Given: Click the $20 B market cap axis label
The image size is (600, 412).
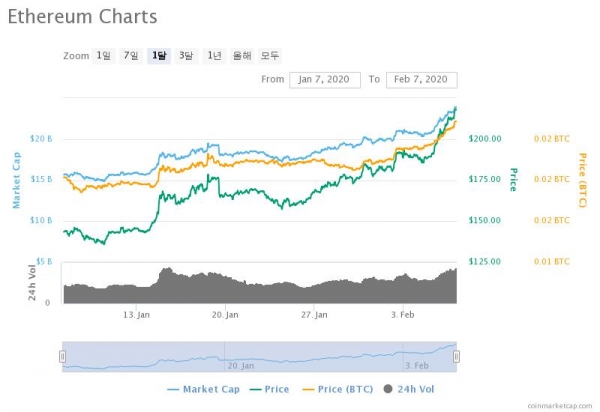Looking at the screenshot, I should (x=41, y=138).
